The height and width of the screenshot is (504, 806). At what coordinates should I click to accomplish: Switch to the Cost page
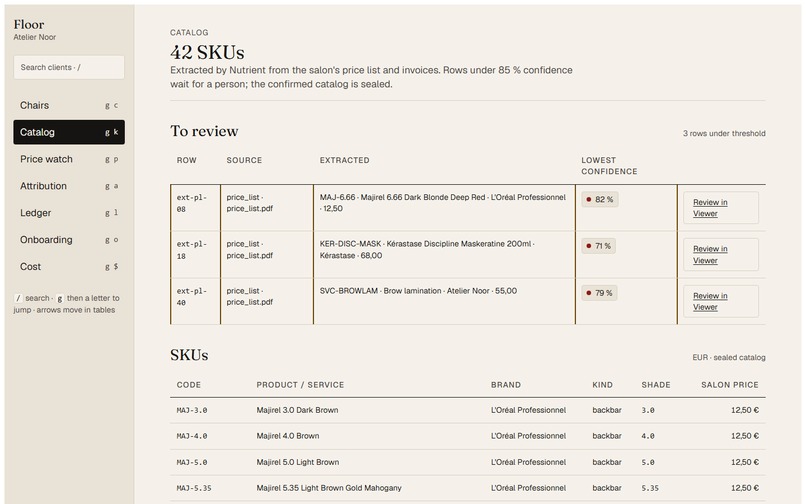point(69,267)
